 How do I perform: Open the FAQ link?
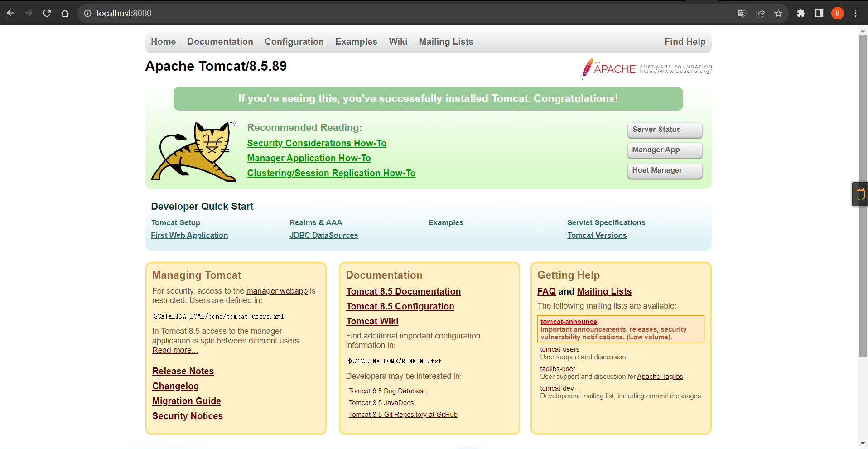click(546, 291)
